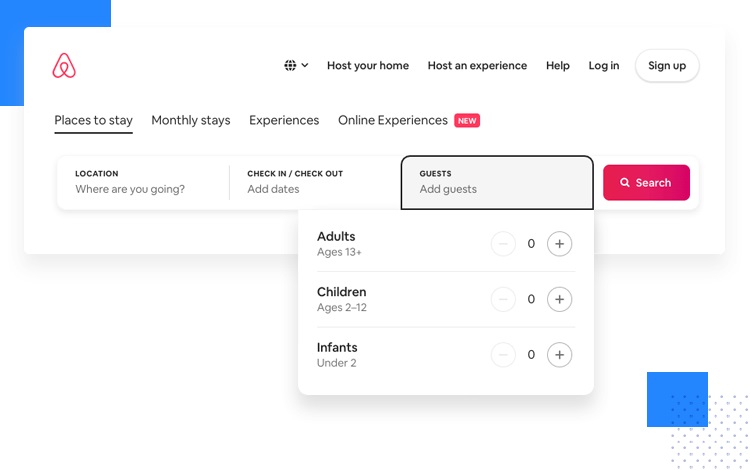Increase the Infants count
Screen dimensions: 750x470
point(559,354)
